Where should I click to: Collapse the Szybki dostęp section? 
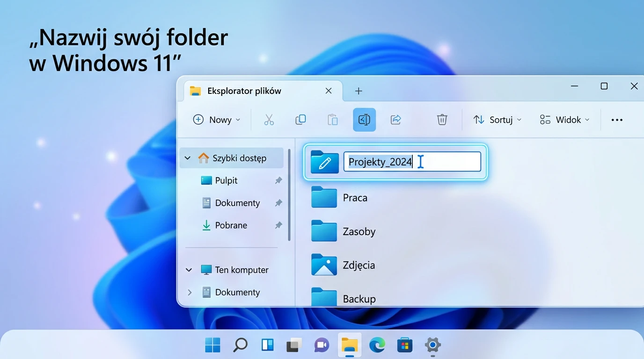click(188, 158)
